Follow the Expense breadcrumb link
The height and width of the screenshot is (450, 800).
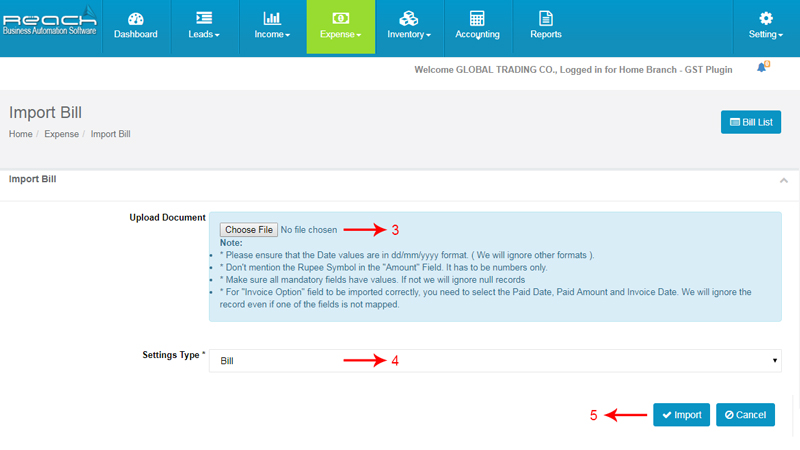tap(61, 134)
